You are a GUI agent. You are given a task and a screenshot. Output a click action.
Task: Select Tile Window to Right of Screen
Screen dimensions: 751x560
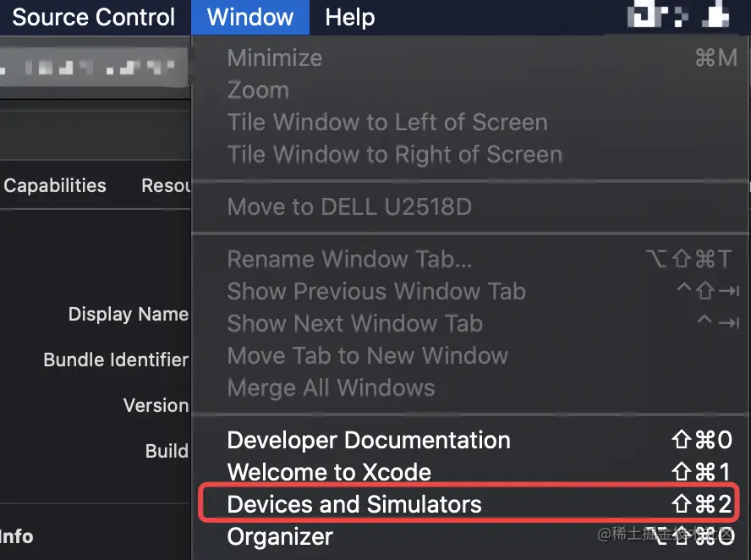(x=471, y=154)
